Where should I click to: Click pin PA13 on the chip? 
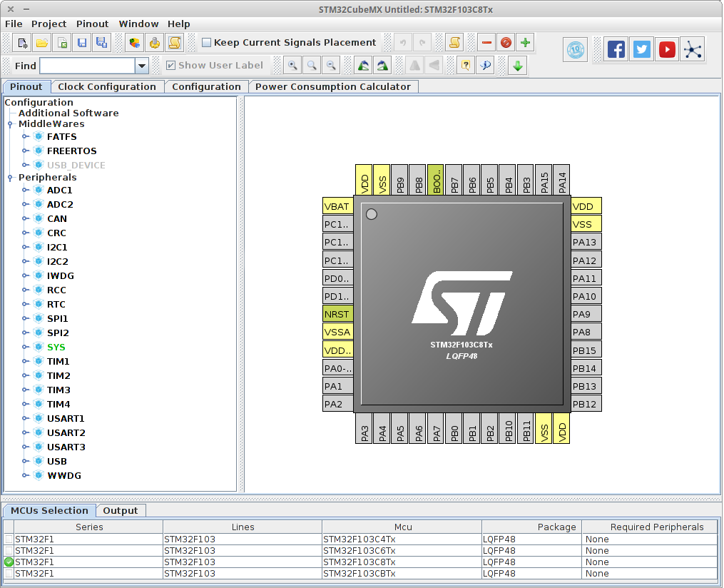tap(586, 242)
